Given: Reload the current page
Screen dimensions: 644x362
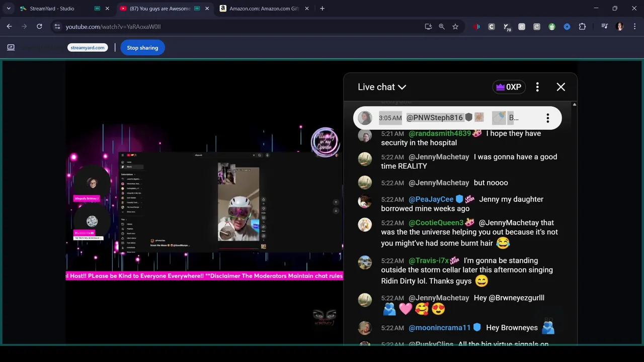Looking at the screenshot, I should click(x=39, y=27).
